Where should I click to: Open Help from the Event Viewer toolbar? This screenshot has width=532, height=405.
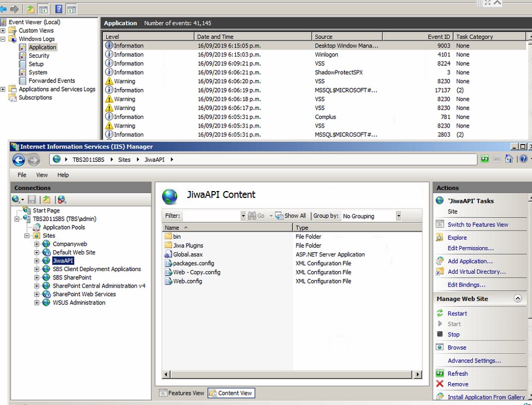59,9
